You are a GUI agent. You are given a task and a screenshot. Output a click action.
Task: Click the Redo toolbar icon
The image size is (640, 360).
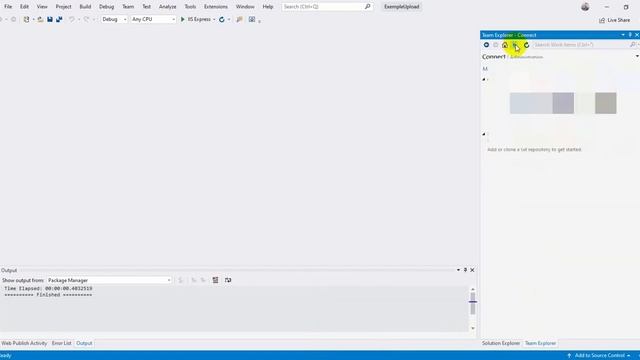pyautogui.click(x=86, y=19)
